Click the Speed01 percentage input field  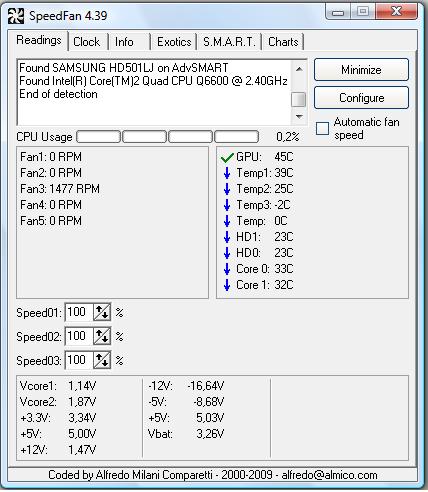79,312
